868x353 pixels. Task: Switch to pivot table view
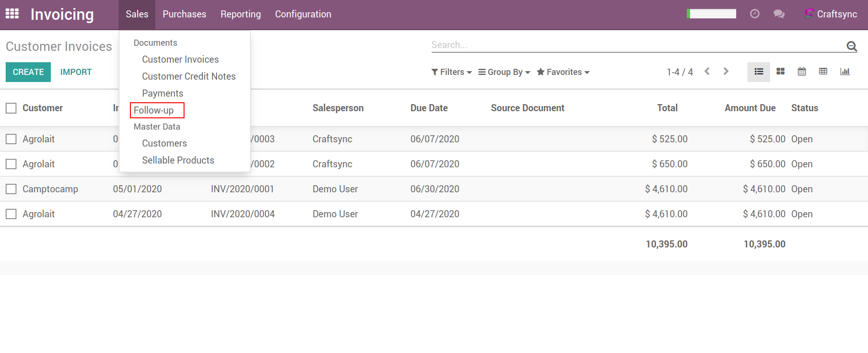pyautogui.click(x=823, y=72)
